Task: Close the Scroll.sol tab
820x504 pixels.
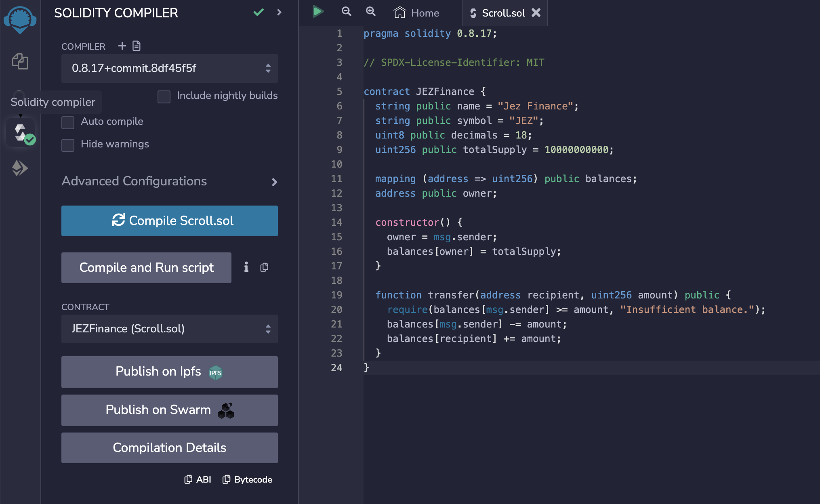Action: pyautogui.click(x=536, y=13)
